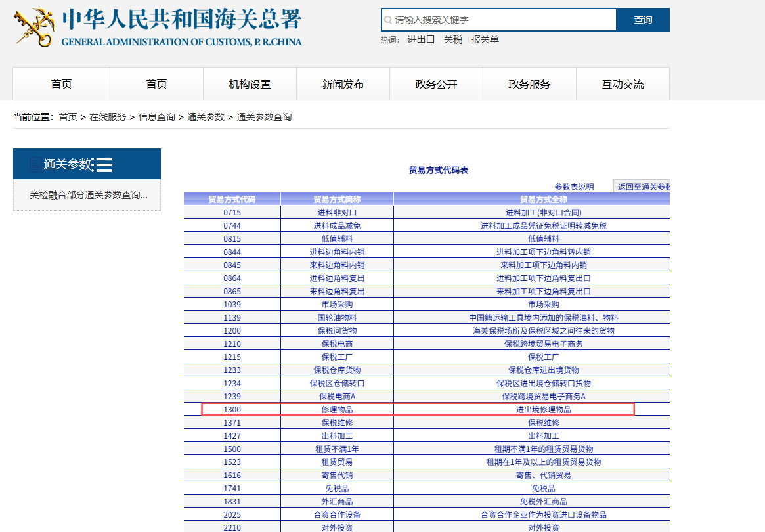Select cell 租赁不满1年
This screenshot has width=765, height=532.
click(337, 449)
